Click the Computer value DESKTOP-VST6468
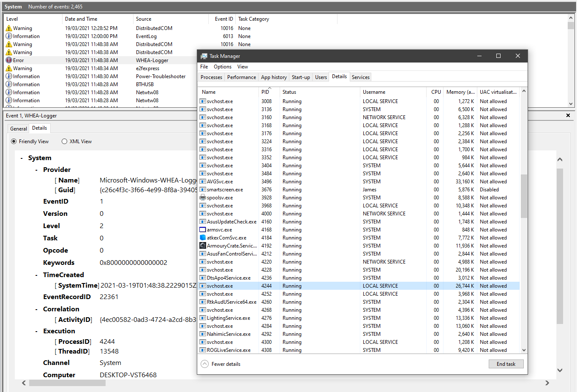 point(128,375)
